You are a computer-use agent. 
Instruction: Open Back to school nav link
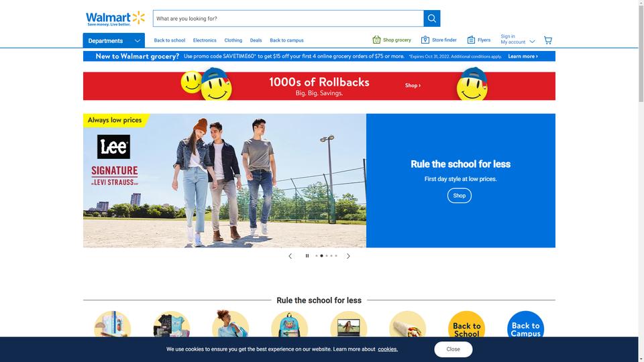[169, 40]
